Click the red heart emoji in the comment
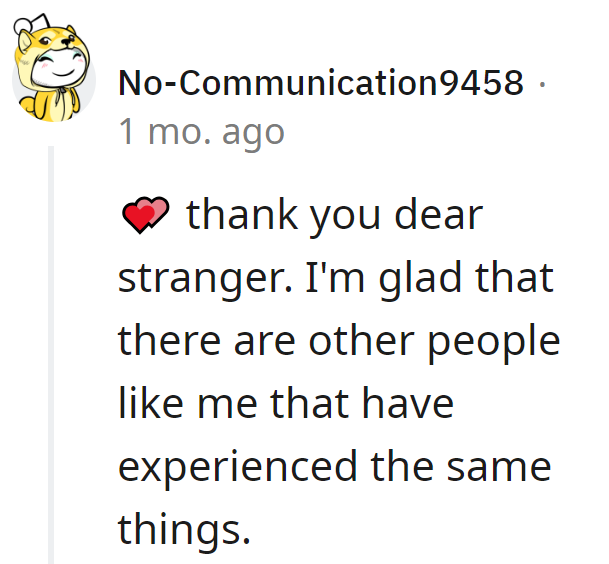This screenshot has height=564, width=609. coord(144,215)
